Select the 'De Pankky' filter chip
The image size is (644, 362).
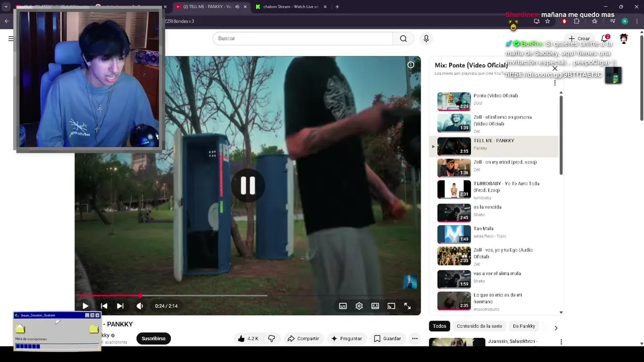(524, 326)
